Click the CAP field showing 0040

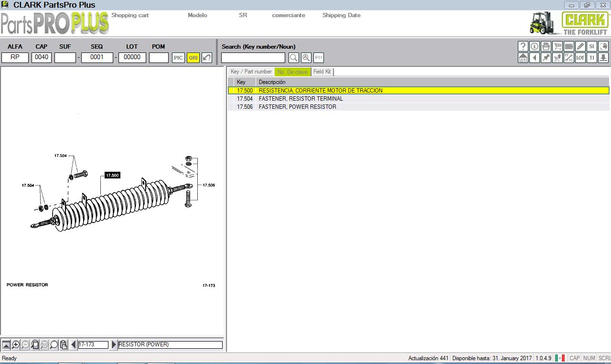point(42,57)
